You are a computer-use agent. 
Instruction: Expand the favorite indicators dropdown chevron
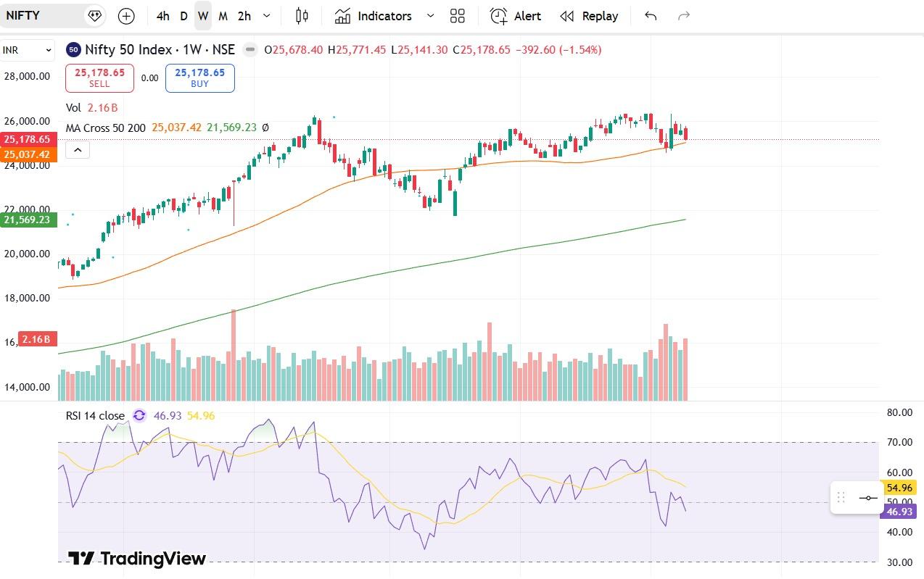coord(430,16)
